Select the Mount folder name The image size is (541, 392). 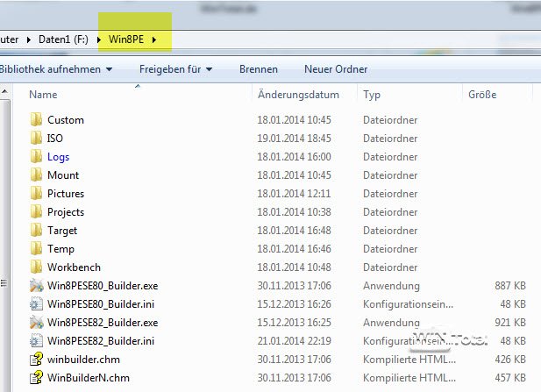pos(63,175)
